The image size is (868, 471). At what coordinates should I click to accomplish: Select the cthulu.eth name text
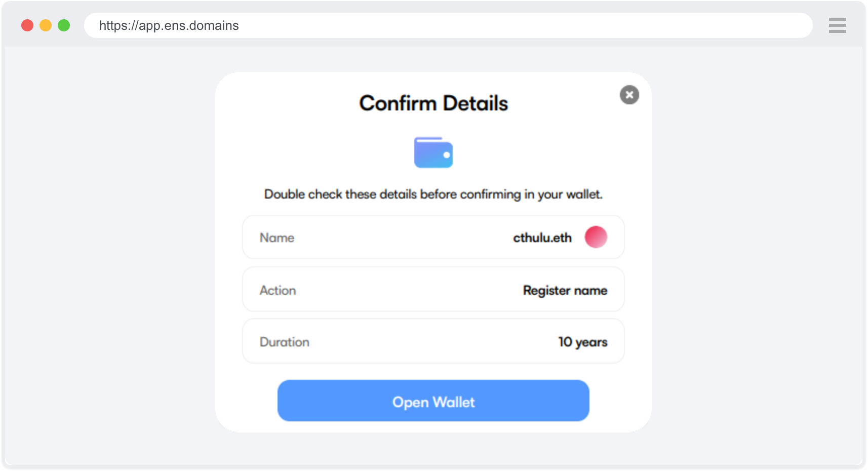(542, 238)
